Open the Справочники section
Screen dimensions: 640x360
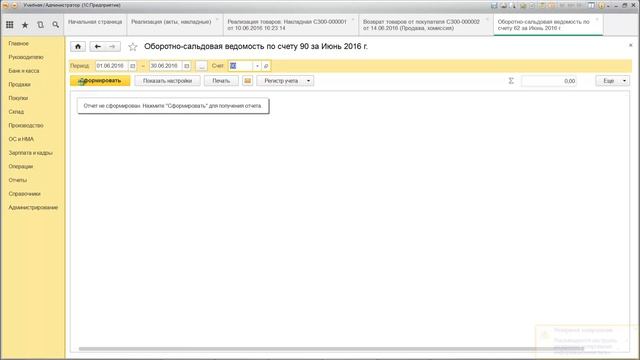point(24,194)
